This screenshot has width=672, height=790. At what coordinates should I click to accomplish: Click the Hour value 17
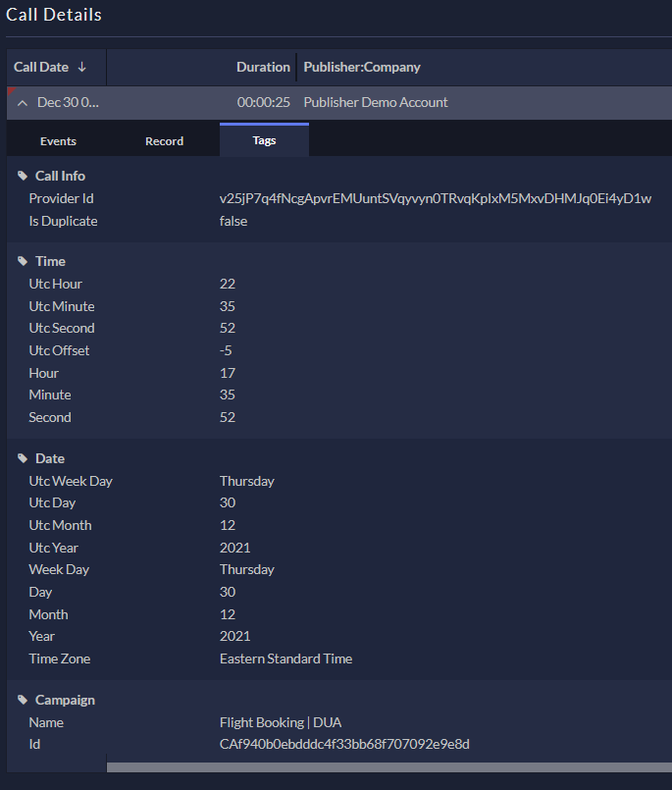pyautogui.click(x=228, y=373)
